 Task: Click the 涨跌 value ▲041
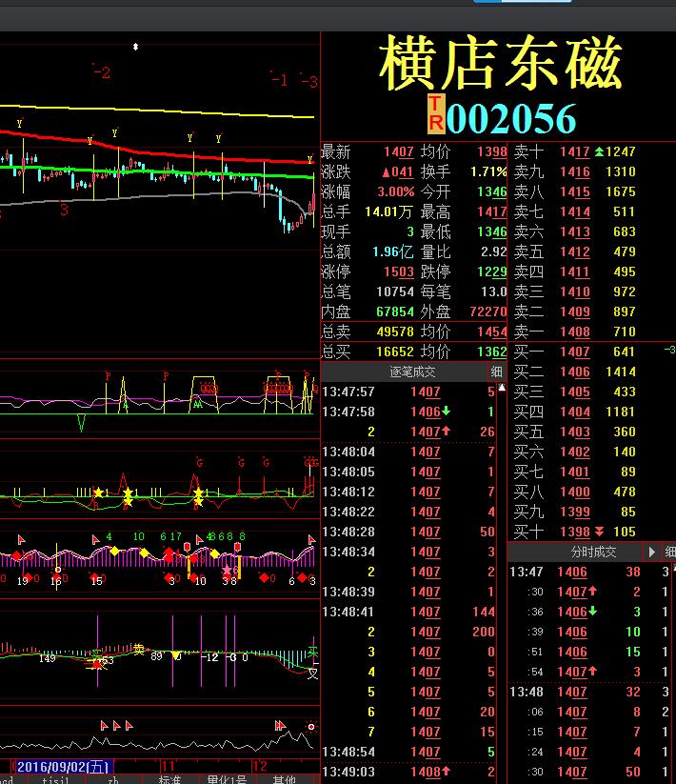tap(398, 172)
